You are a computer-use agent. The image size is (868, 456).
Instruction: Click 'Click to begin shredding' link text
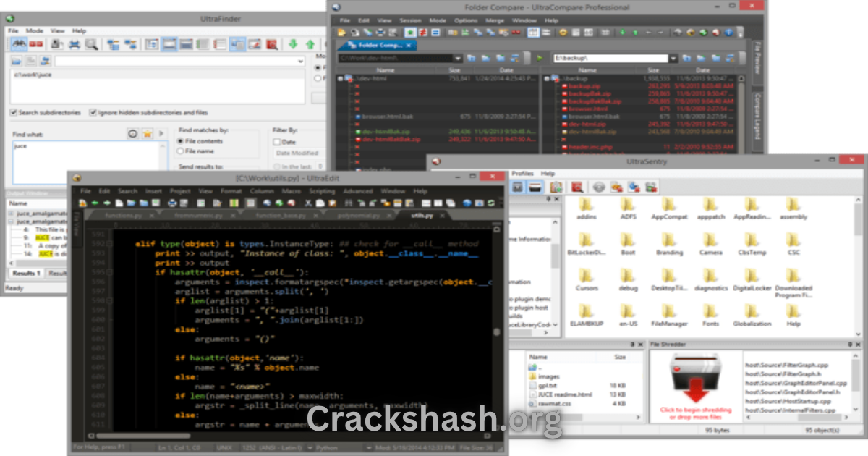[696, 410]
